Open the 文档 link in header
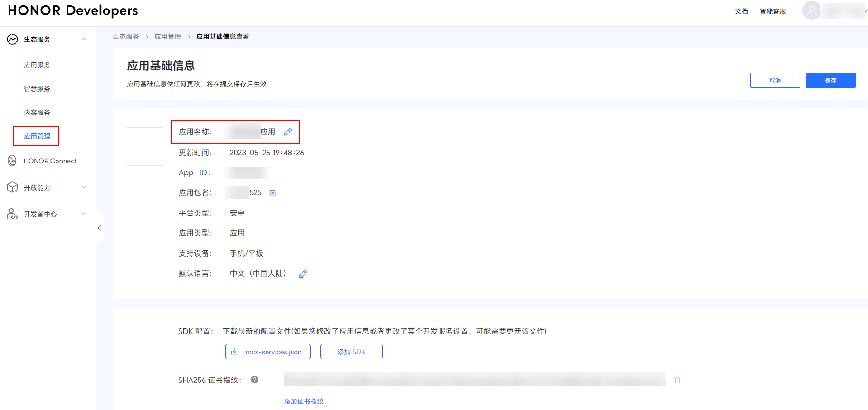This screenshot has height=410, width=868. coord(741,11)
